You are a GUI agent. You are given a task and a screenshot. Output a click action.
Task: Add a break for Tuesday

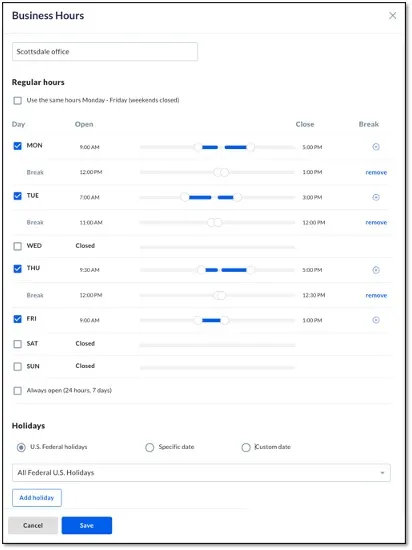[x=376, y=197]
